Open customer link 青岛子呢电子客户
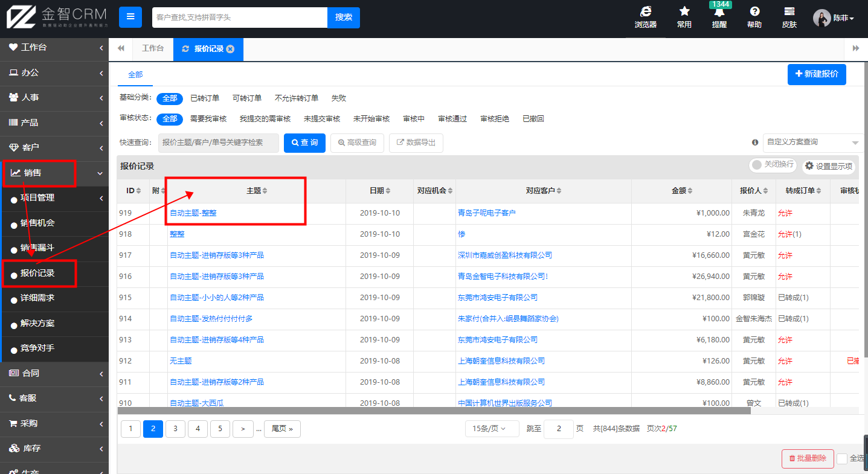This screenshot has width=868, height=474. [487, 213]
